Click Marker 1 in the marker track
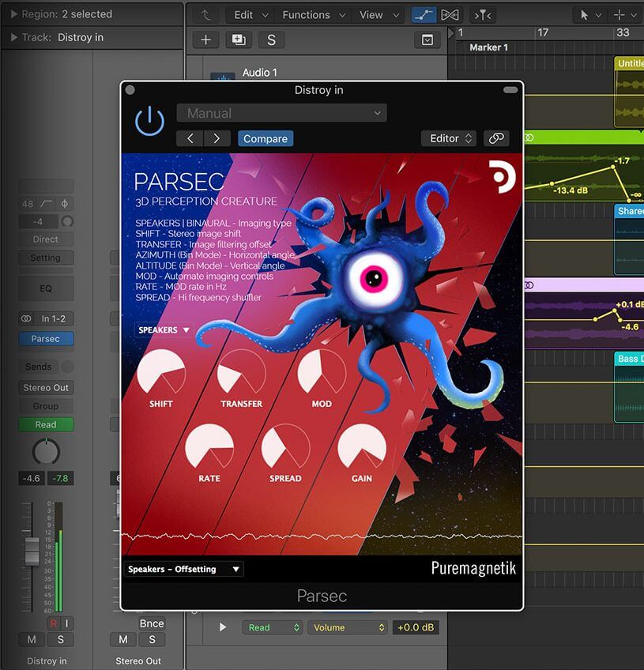Screen dimensions: 644x670 tap(488, 47)
